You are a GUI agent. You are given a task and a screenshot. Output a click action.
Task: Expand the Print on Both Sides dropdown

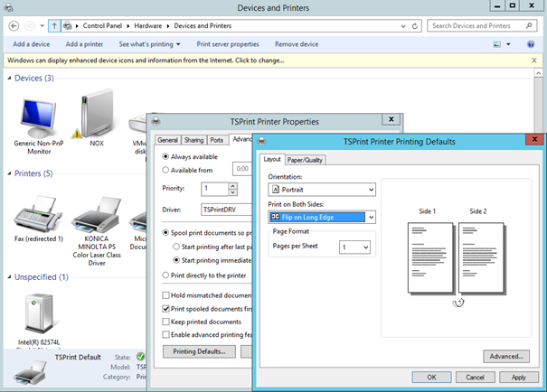tap(322, 217)
